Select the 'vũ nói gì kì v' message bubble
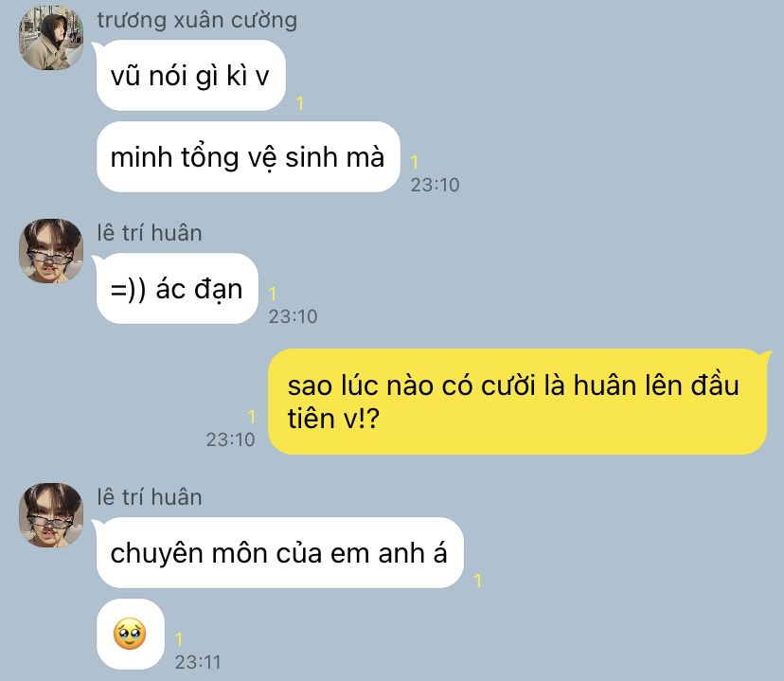 [190, 76]
